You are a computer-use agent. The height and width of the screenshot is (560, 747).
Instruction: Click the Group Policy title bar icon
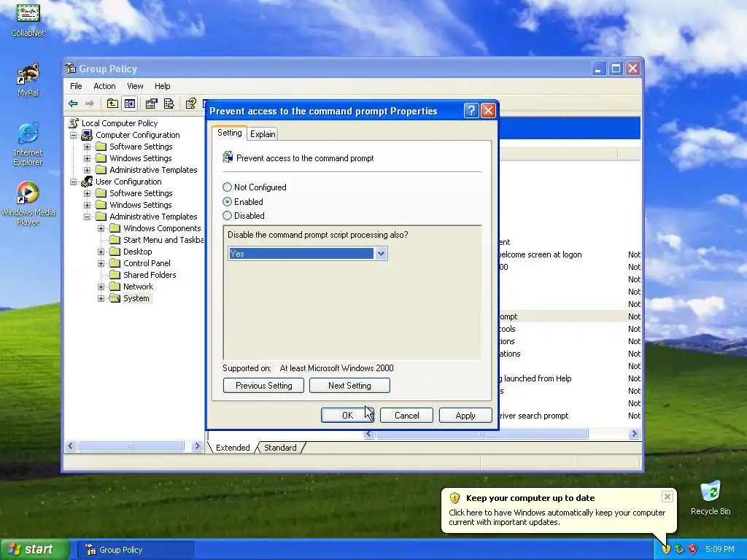[71, 68]
